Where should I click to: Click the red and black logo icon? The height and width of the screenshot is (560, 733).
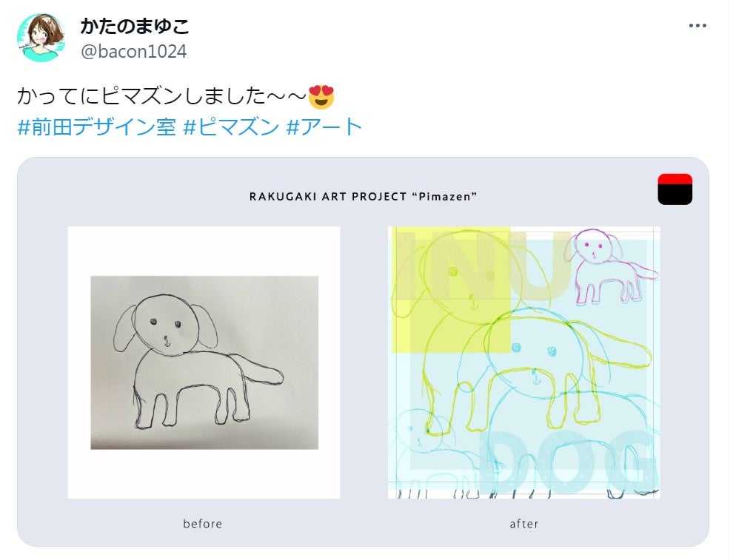coord(675,189)
